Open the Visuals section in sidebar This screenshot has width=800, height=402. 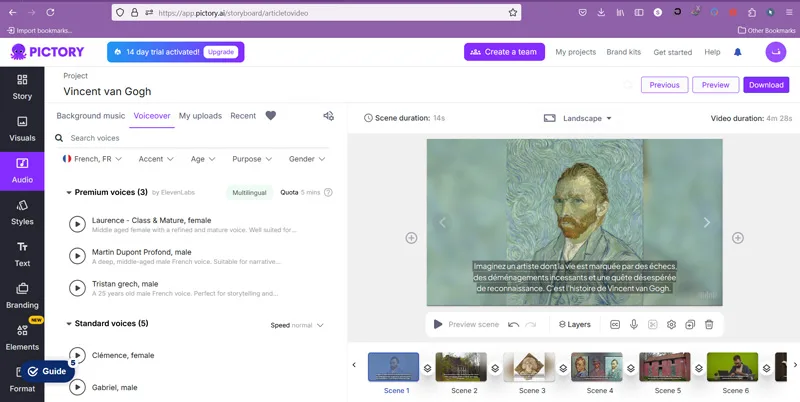coord(22,130)
